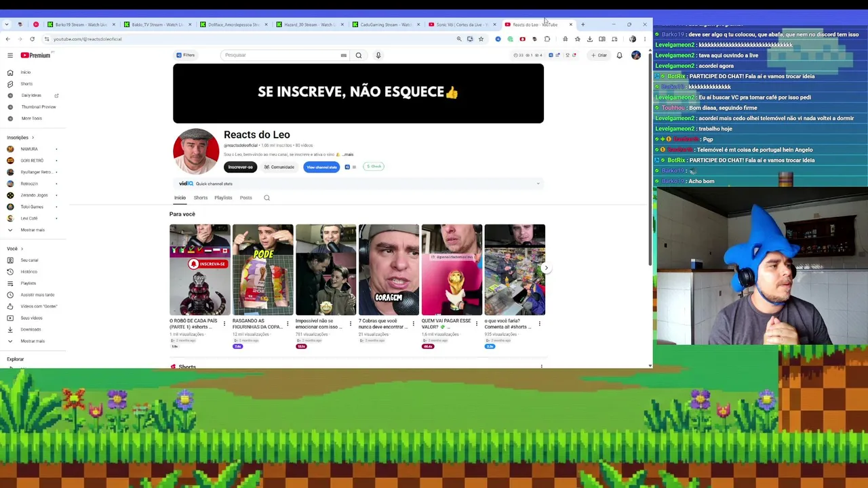Open Thumbnail Preview tool in sidebar
Image resolution: width=868 pixels, height=488 pixels.
[38, 107]
